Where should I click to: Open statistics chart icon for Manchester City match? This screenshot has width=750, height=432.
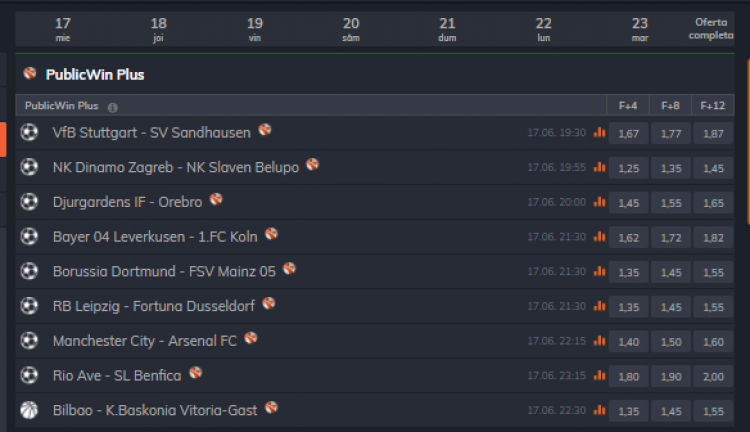click(x=600, y=341)
